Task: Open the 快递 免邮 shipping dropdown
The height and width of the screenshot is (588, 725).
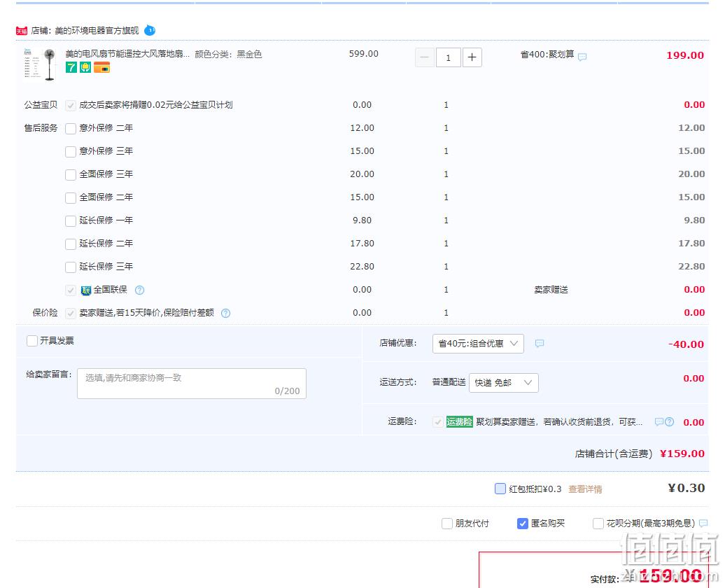Action: (504, 383)
